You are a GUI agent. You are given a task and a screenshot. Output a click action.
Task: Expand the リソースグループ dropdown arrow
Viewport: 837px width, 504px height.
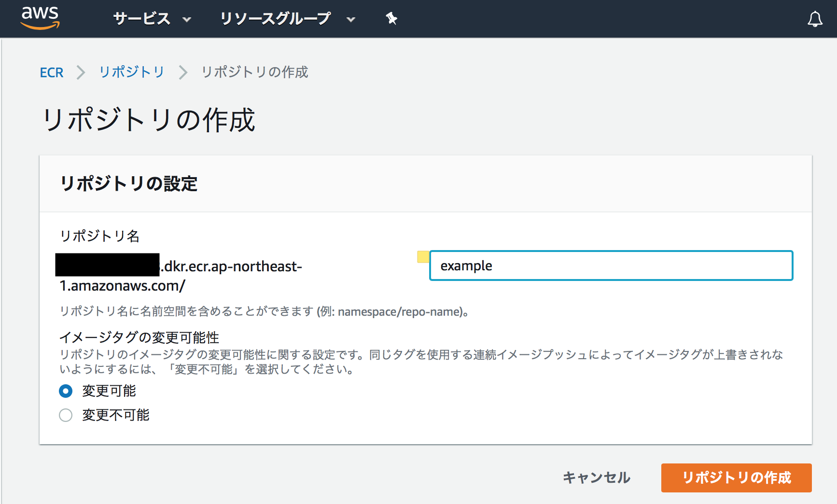tap(351, 20)
